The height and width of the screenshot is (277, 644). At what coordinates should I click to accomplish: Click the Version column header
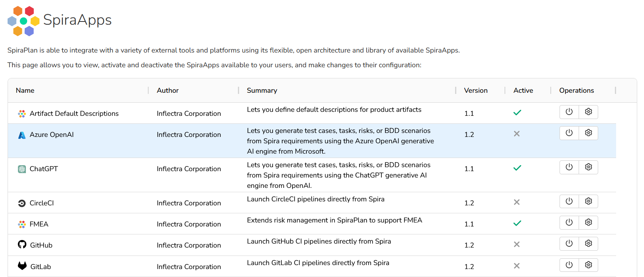coord(475,91)
